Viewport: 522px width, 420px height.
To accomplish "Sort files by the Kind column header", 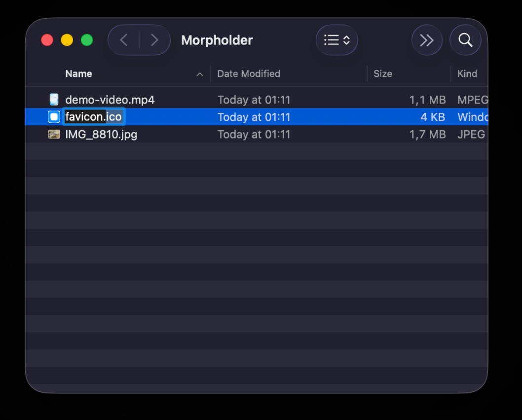I will 467,73.
